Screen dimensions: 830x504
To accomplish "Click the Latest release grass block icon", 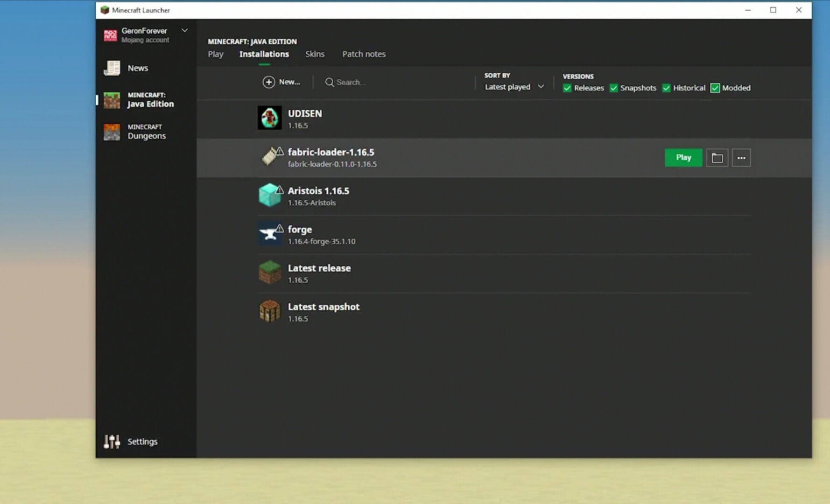I will click(269, 273).
